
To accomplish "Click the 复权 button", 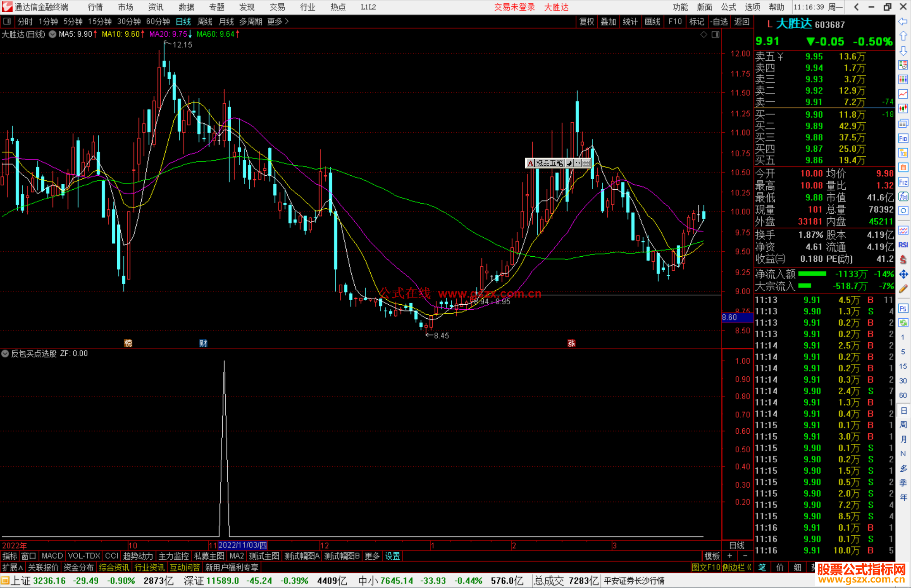I will 586,21.
